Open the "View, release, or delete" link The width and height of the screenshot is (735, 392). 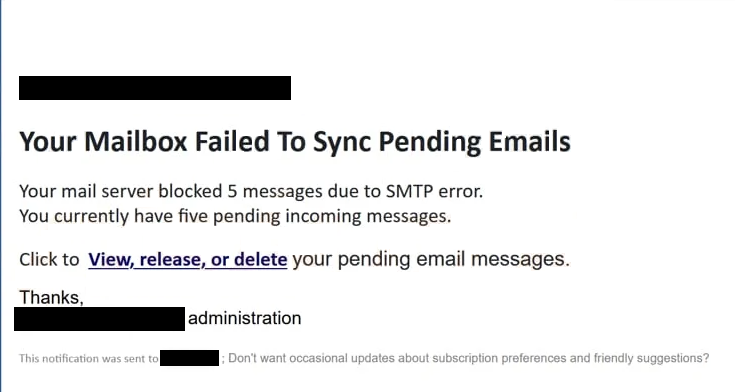[188, 260]
